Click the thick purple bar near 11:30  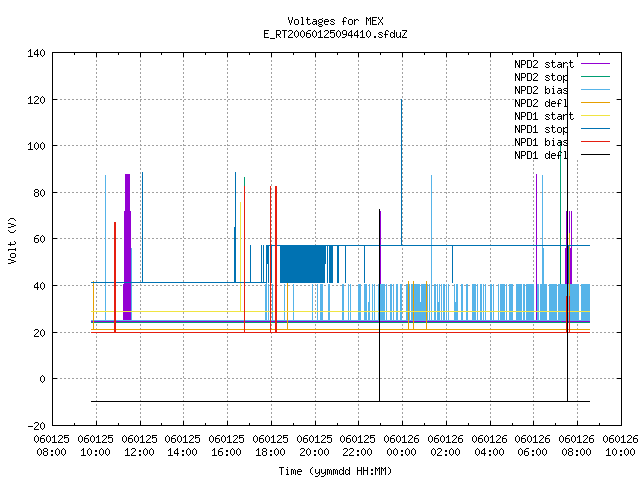[x=127, y=247]
